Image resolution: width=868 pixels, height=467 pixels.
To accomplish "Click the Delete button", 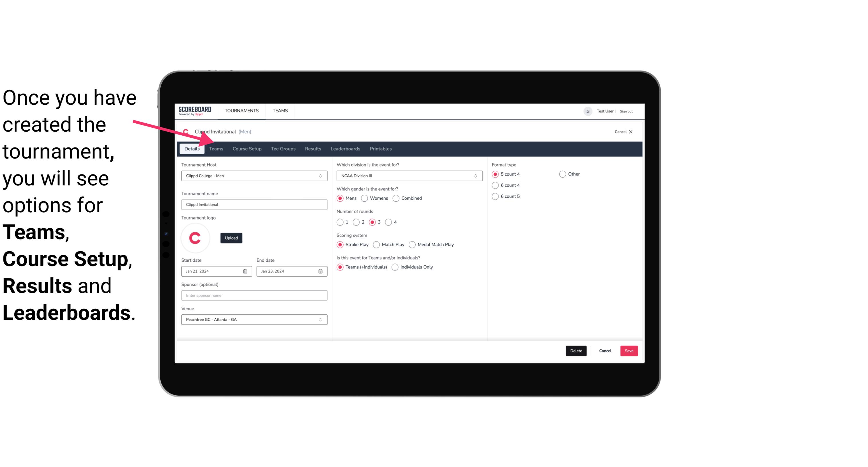I will click(575, 351).
